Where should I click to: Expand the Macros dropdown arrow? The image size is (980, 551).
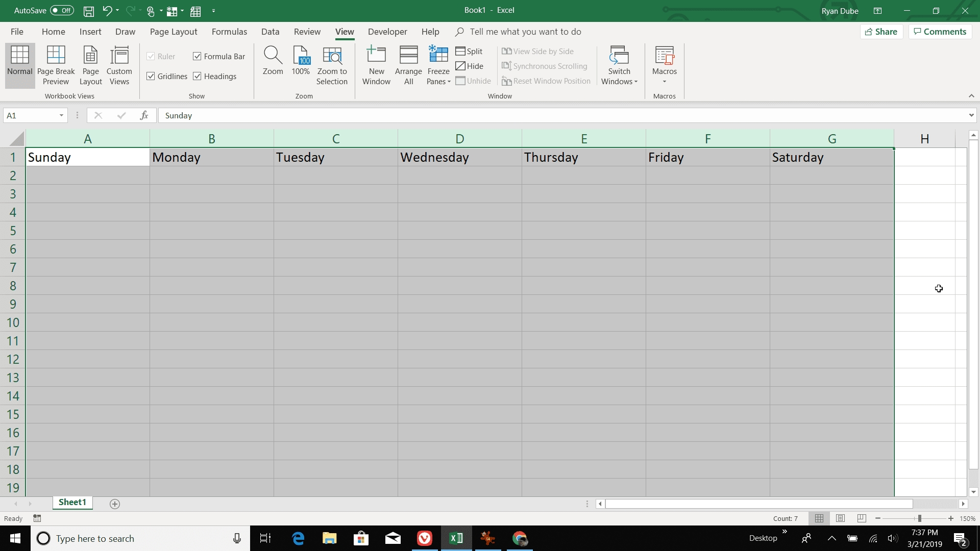pyautogui.click(x=665, y=81)
